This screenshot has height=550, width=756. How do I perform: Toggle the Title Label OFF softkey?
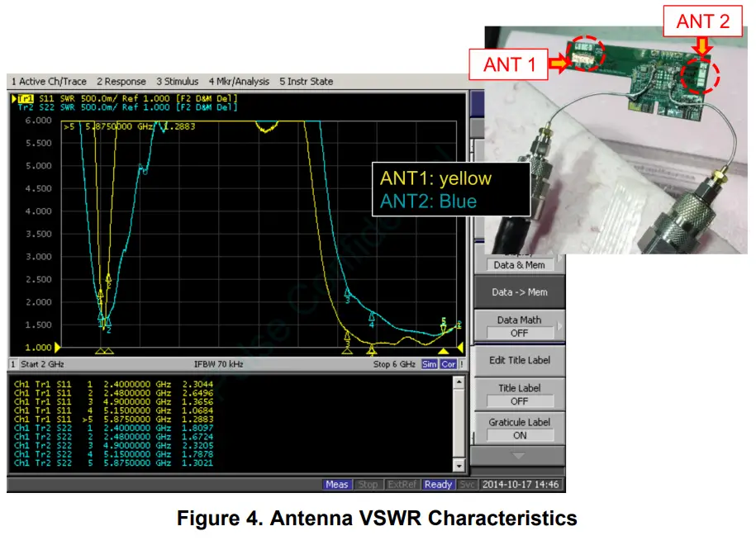tap(519, 394)
